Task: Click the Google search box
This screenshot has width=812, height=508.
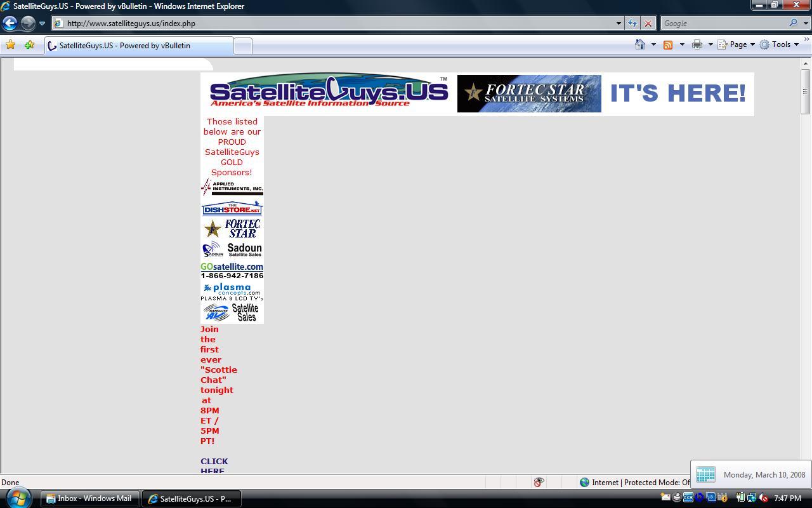Action: [723, 23]
